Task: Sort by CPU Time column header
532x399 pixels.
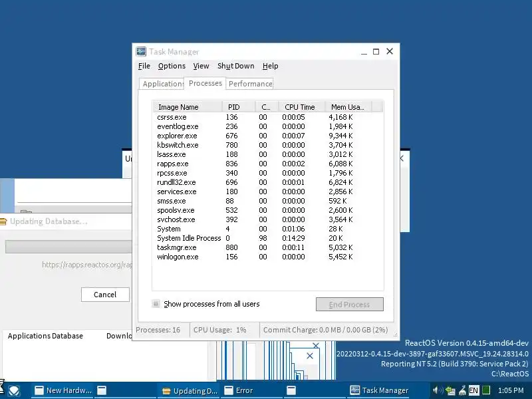Action: tap(302, 107)
